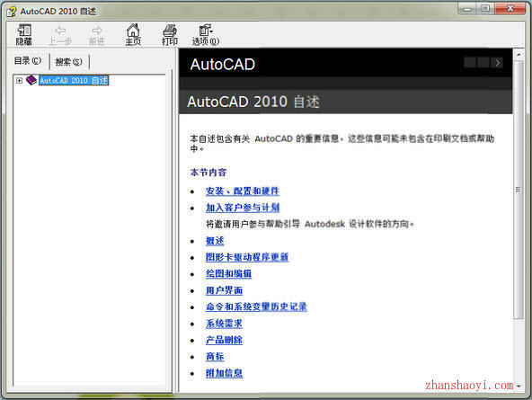Screen dimensions: 532x400
Task: Open the 选项 (Options) toolbar menu
Action: (x=205, y=34)
